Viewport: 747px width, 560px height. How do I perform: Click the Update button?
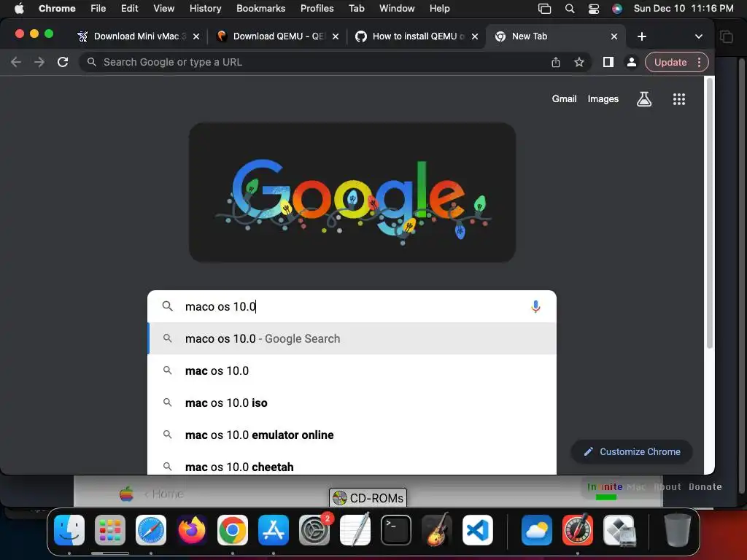coord(670,62)
